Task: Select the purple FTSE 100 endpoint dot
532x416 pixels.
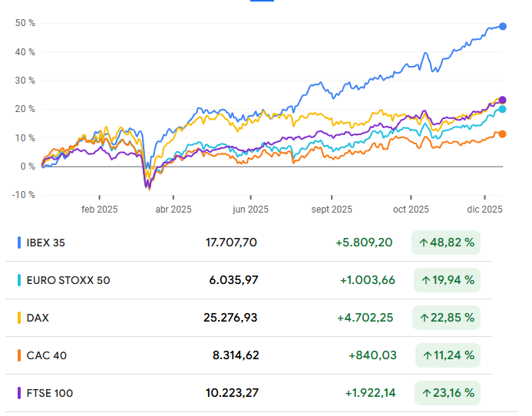Action: click(503, 100)
